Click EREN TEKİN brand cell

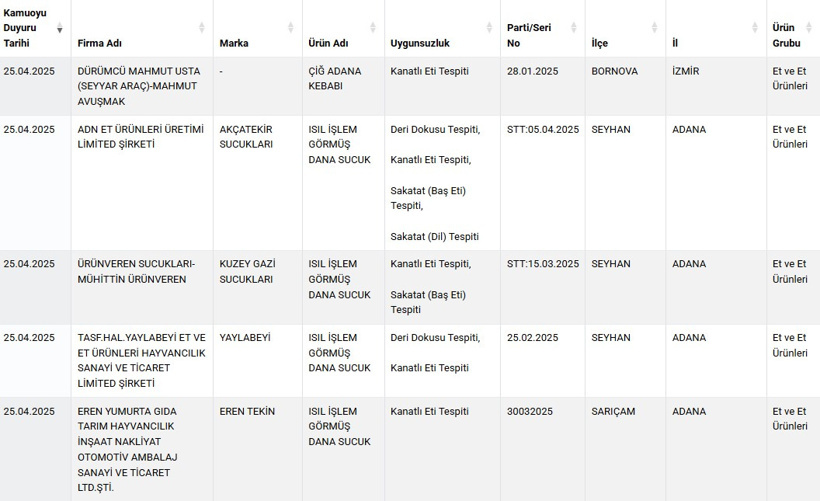(247, 412)
